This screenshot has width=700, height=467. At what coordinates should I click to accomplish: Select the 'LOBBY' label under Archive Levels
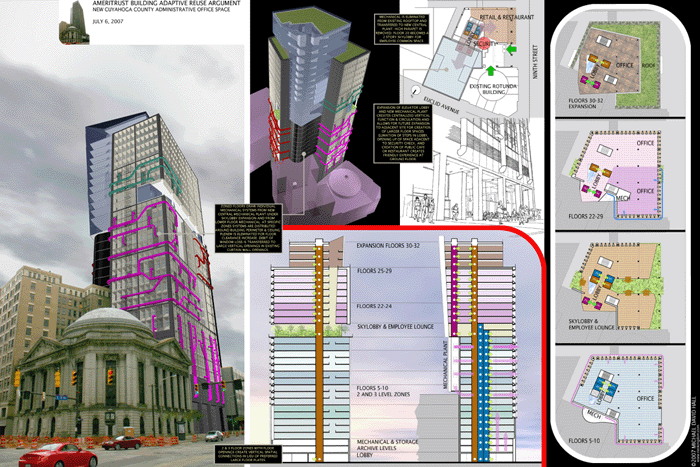365,455
